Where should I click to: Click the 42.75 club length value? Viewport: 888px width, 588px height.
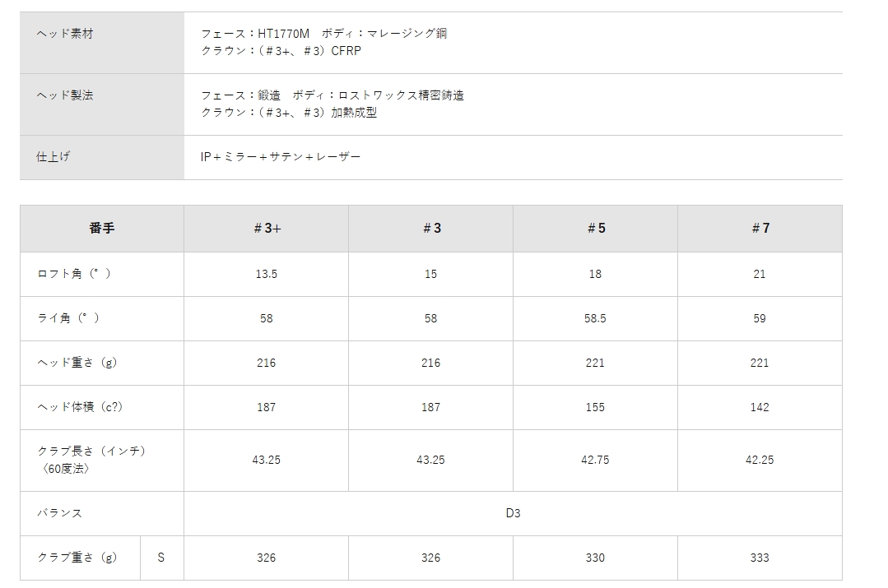click(x=595, y=460)
